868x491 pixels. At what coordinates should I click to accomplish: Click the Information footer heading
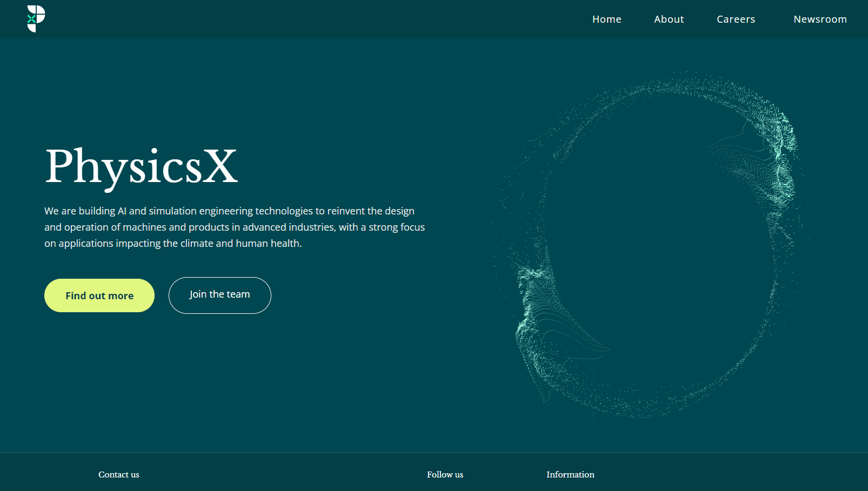point(570,475)
